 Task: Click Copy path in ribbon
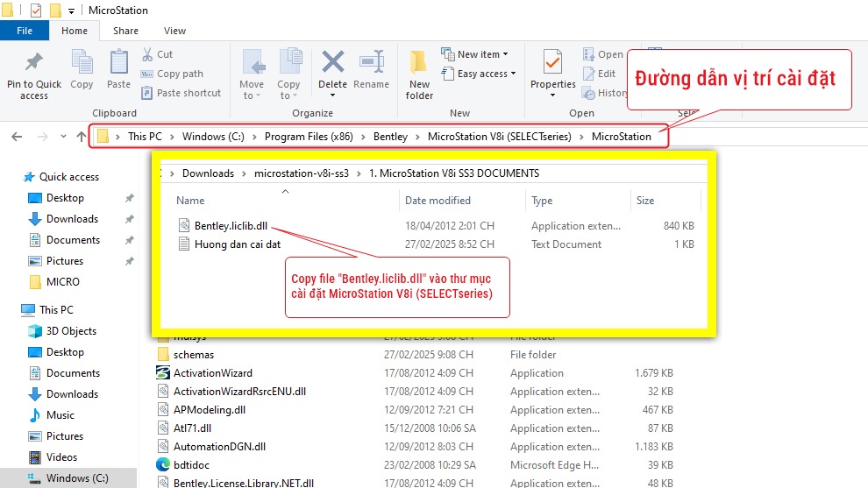[172, 74]
